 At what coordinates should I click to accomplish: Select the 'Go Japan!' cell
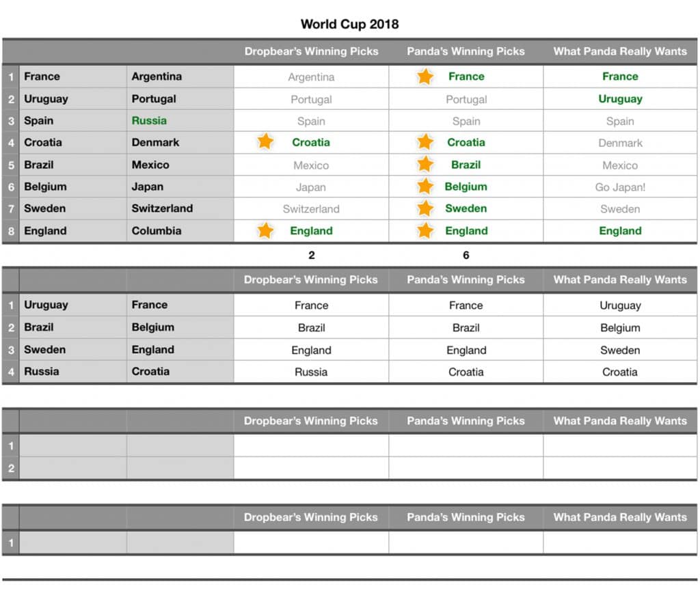(x=620, y=187)
